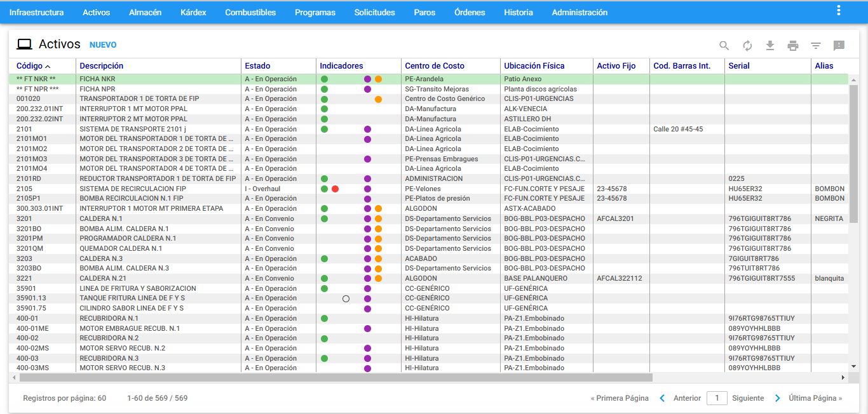Screen dimensions: 868x414
Task: Click the purple indicator on FICHA NPR row
Action: [x=367, y=90]
